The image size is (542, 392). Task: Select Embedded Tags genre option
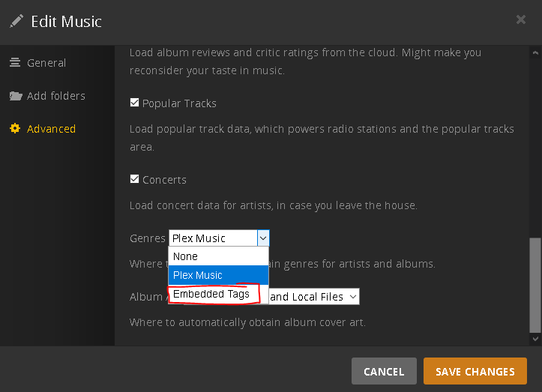coord(212,294)
